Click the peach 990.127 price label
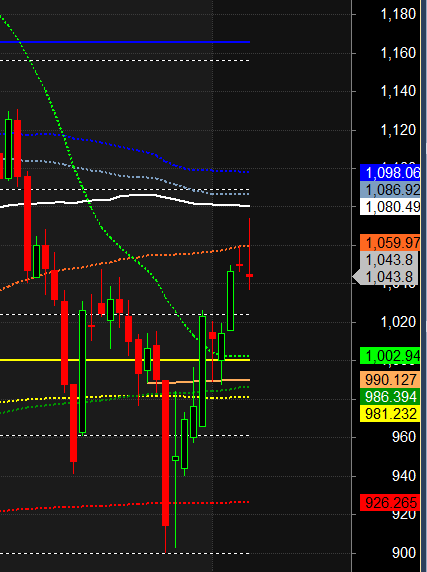Image resolution: width=427 pixels, height=572 pixels. click(390, 379)
